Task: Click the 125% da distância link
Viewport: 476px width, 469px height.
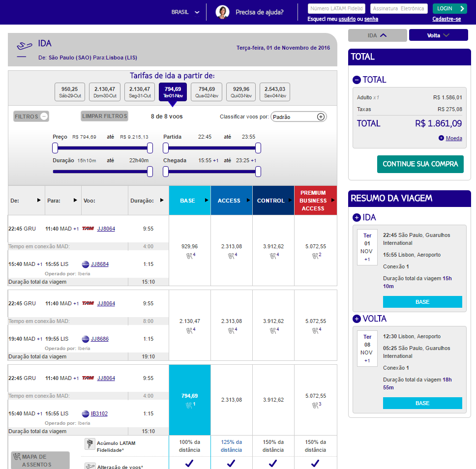Action: coord(231,446)
